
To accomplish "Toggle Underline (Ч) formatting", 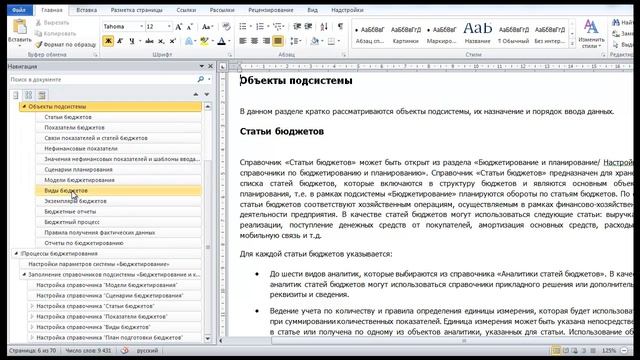I will 131,41.
